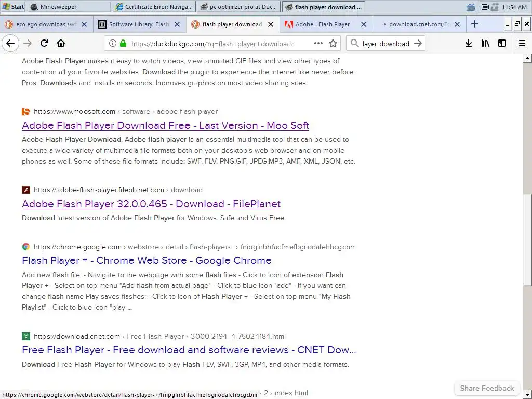532x399 pixels.
Task: Switch to pc optimizer pro taskbar window
Action: click(239, 7)
